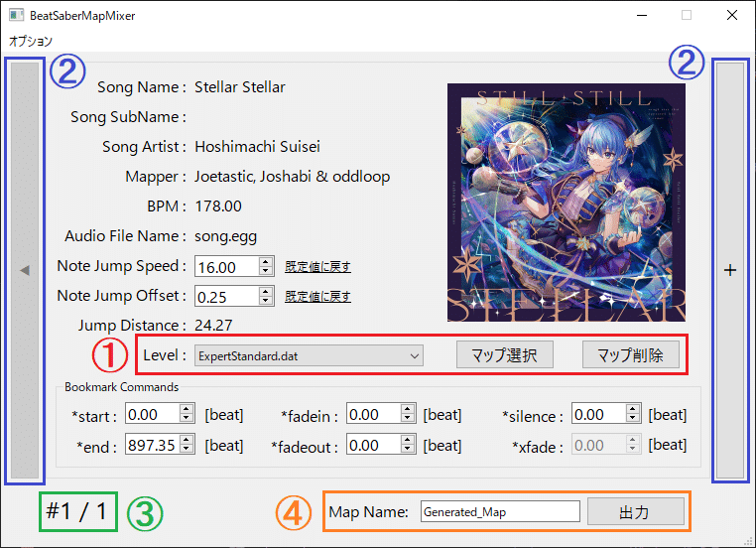Increase the *end beat value

point(187,440)
